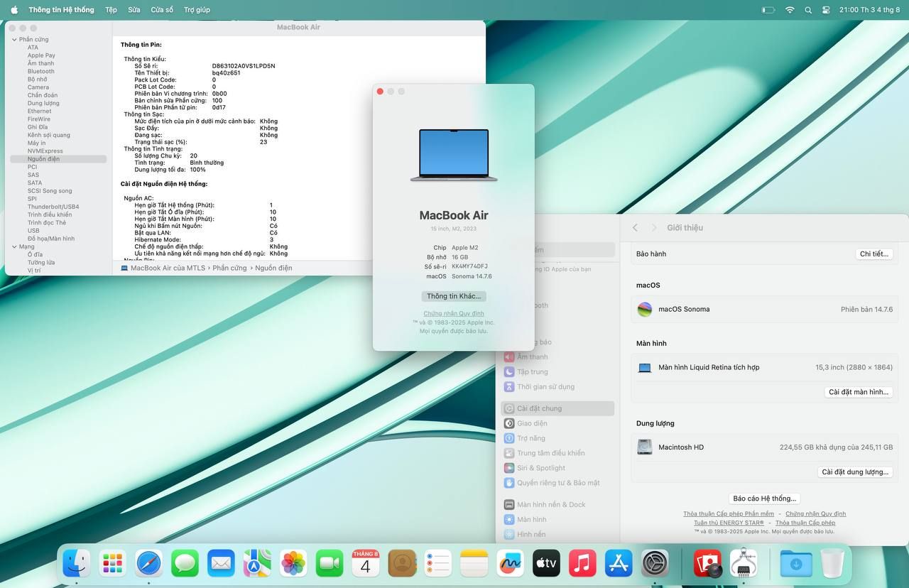
Task: Open the Tệp menu
Action: [111, 10]
